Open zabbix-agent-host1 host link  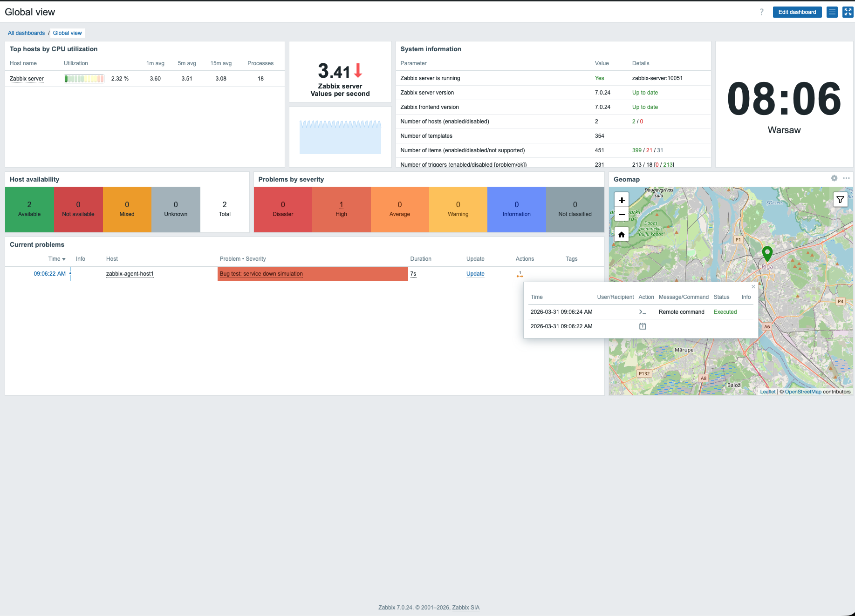tap(130, 274)
